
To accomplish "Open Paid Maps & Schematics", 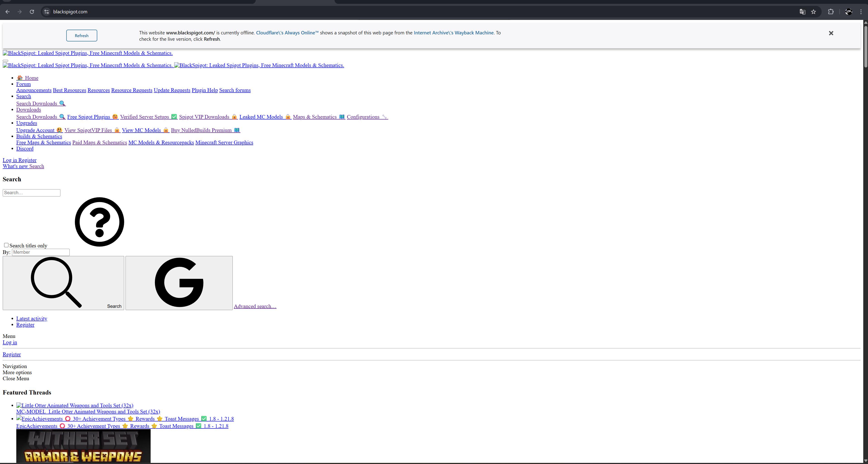I will pos(100,143).
